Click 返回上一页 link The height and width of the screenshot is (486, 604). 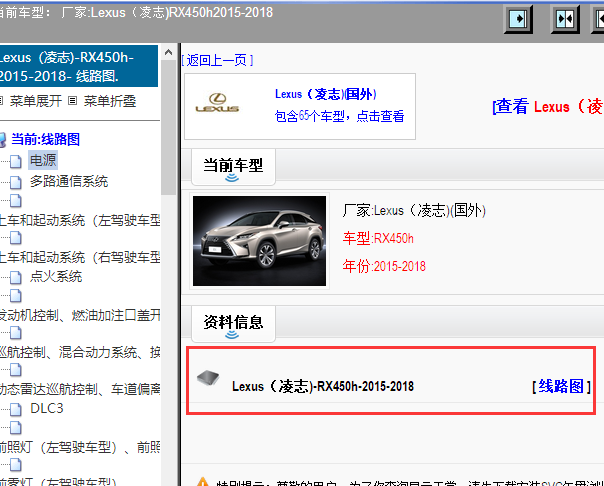click(217, 60)
